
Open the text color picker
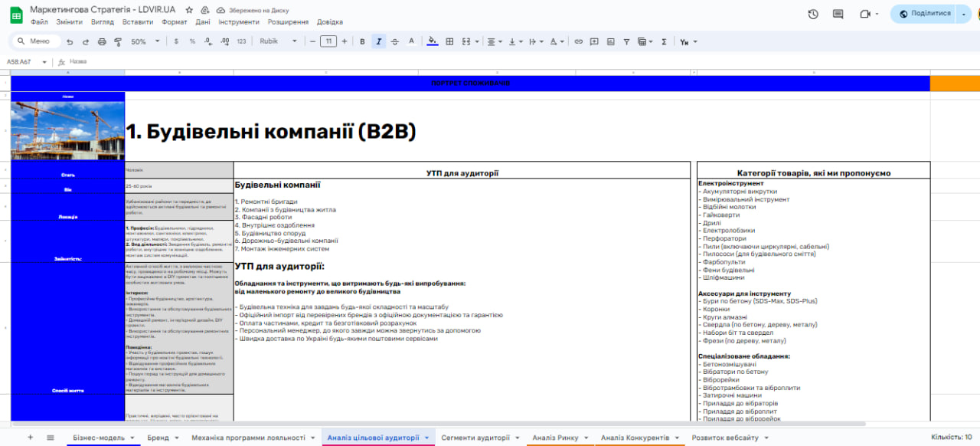411,41
